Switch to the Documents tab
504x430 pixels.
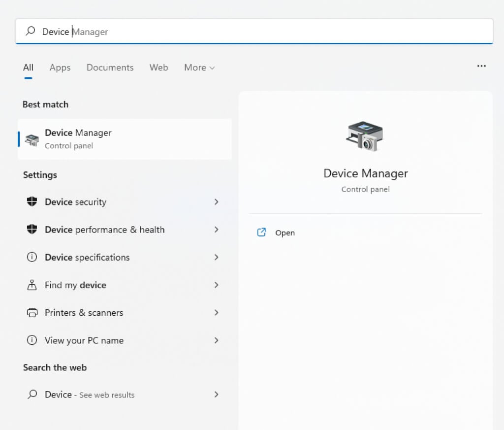point(110,67)
